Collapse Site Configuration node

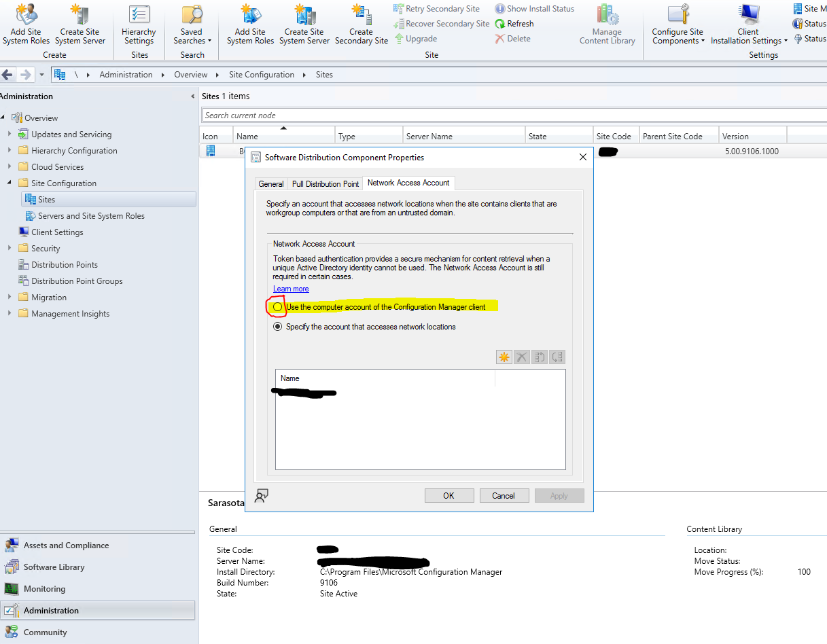click(10, 183)
